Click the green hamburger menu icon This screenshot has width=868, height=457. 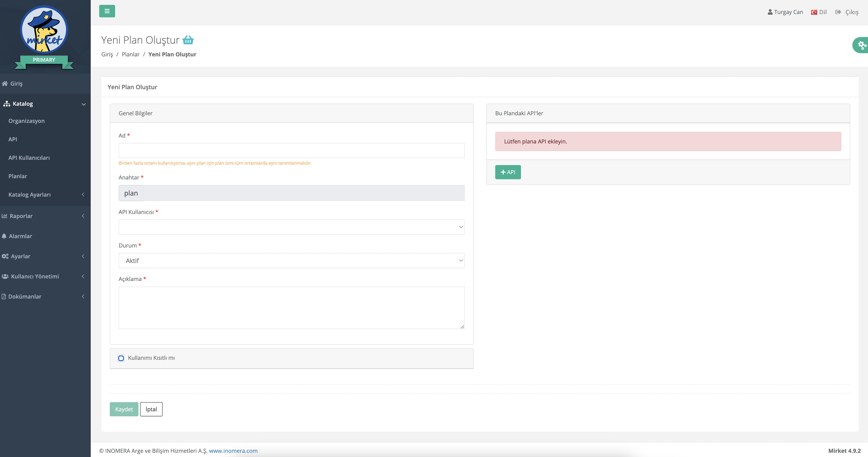point(107,11)
